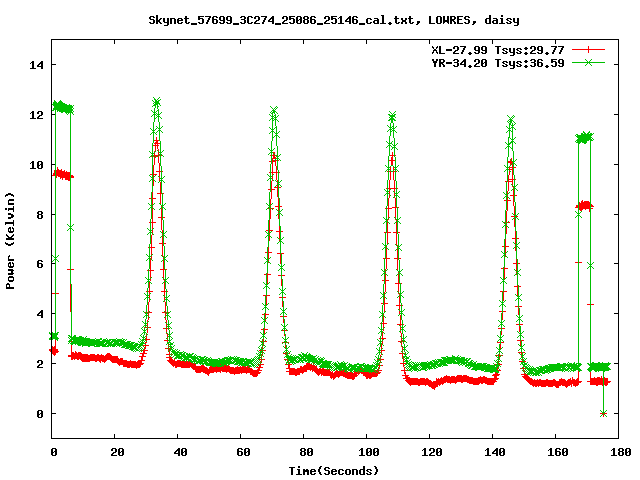Click x-axis tick label 20
Image resolution: width=640 pixels, height=480 pixels.
pyautogui.click(x=117, y=452)
